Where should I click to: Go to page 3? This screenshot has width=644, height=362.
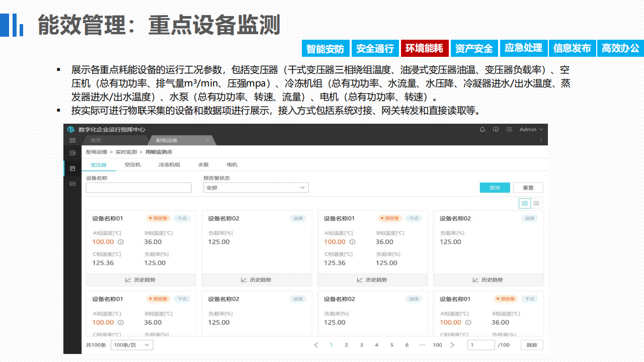361,345
